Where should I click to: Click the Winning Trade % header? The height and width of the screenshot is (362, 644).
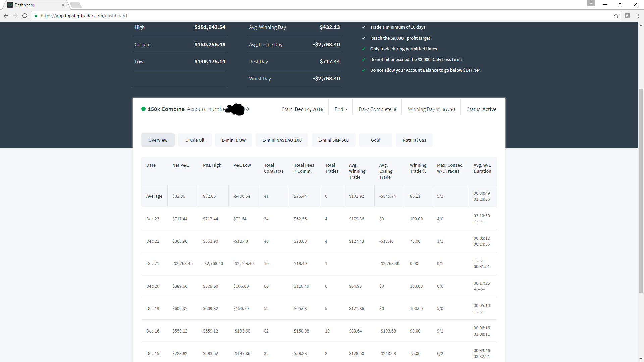[418, 168]
